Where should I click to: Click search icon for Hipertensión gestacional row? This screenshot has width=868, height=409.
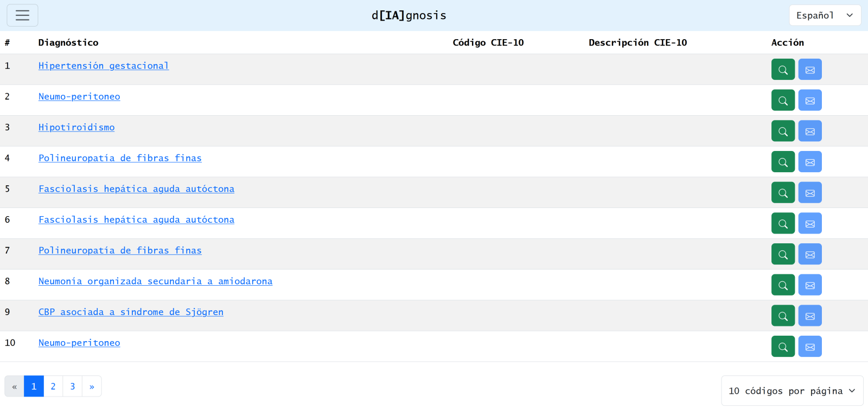click(783, 70)
